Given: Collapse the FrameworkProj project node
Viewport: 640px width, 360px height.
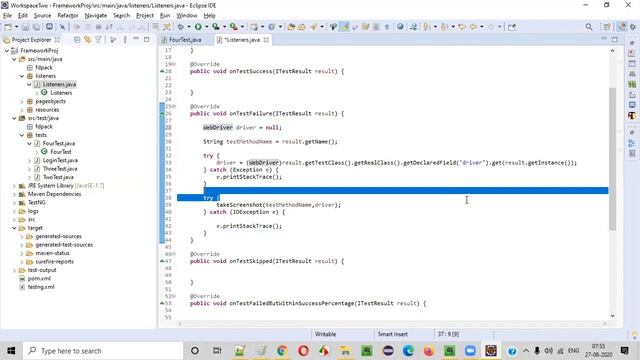Looking at the screenshot, I should (7, 51).
